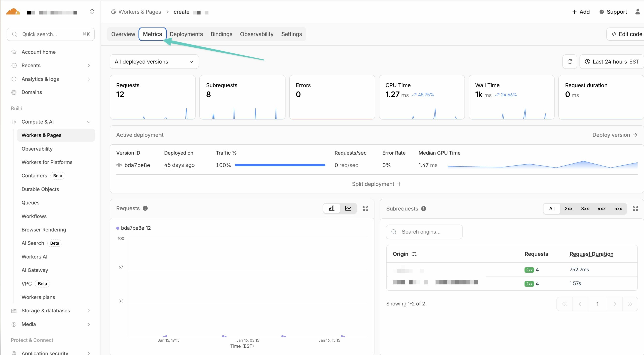
Task: Click the Cloudflare logo
Action: [13, 12]
